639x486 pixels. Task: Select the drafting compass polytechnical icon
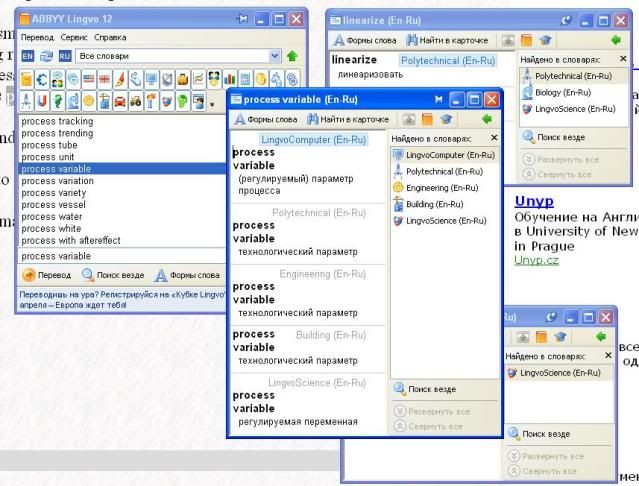tap(26, 101)
